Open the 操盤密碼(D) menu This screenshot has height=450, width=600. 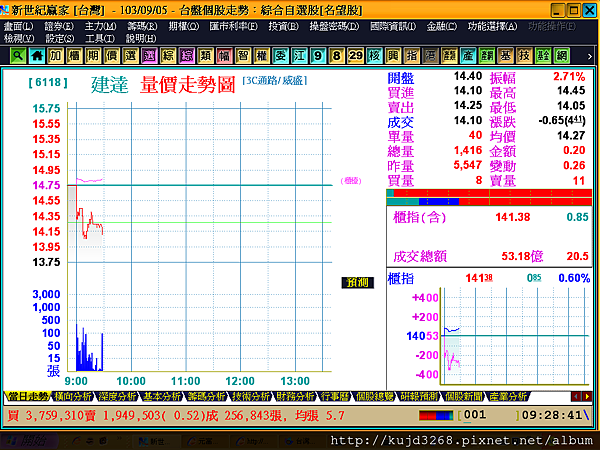(334, 26)
